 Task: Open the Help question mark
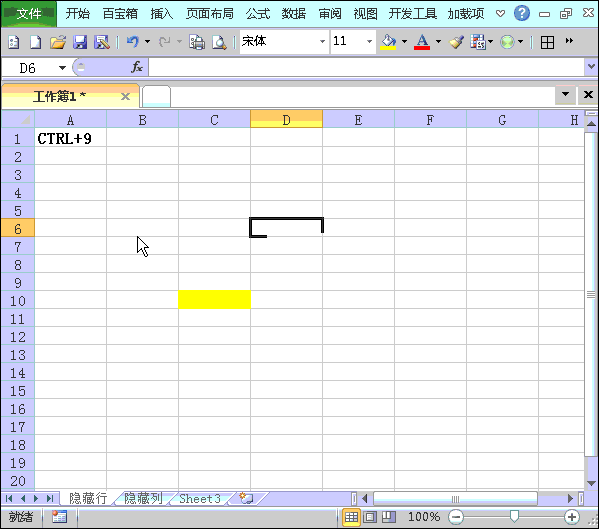(x=521, y=14)
